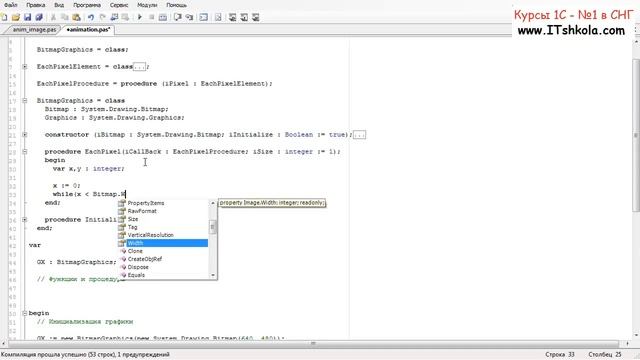Click the Stop program square icon
The image size is (640, 360).
(x=151, y=17)
